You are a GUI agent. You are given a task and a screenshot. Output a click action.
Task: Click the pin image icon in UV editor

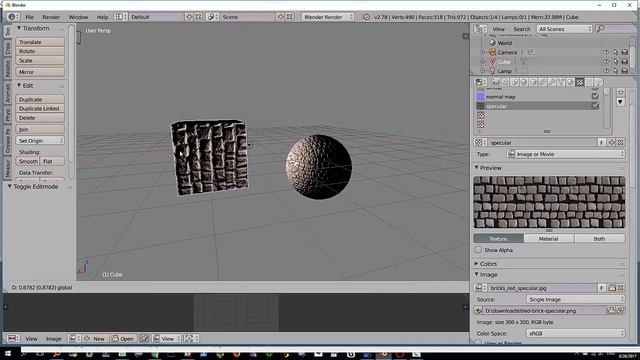coord(144,338)
